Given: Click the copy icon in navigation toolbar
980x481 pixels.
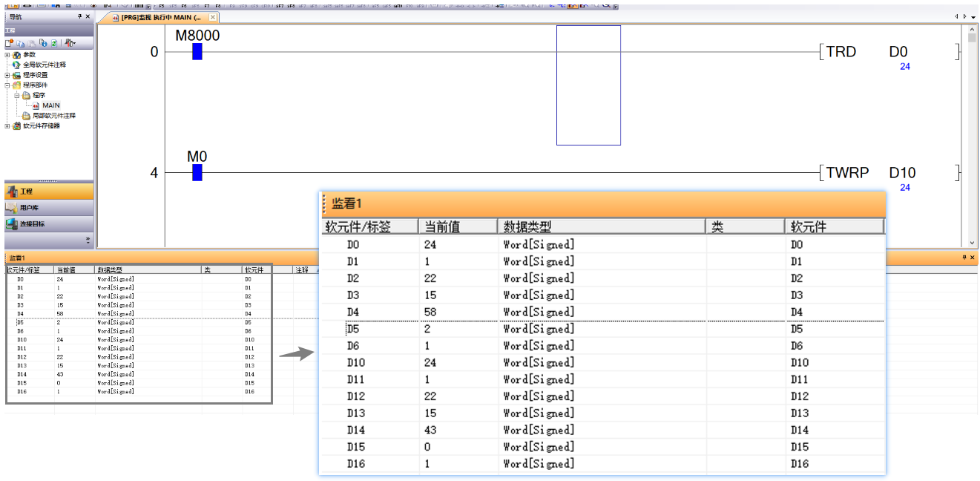Looking at the screenshot, I should tap(22, 44).
